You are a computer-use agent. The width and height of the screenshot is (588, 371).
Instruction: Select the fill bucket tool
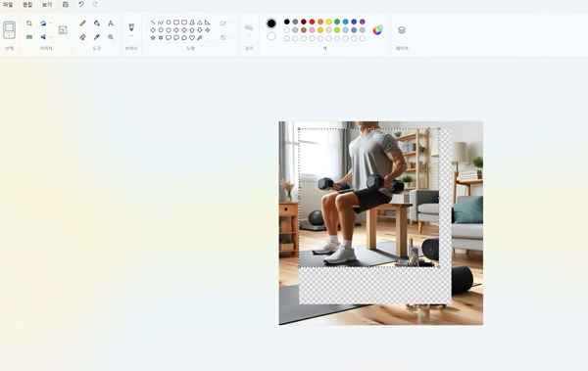pyautogui.click(x=97, y=23)
